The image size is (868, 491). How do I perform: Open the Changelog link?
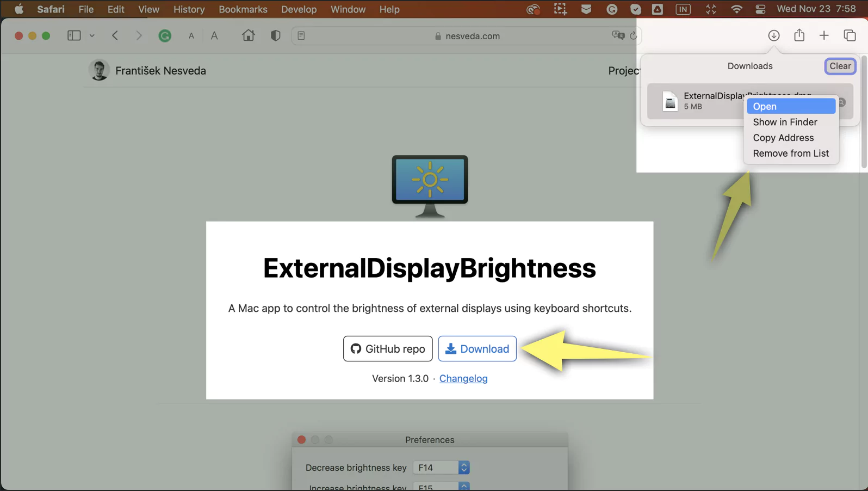tap(463, 378)
